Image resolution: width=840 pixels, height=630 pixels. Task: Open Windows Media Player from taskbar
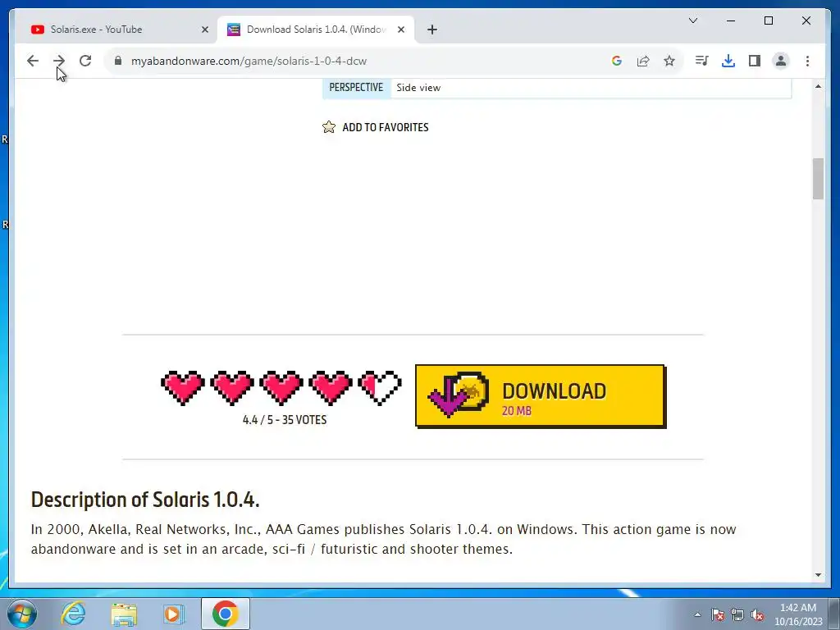[x=174, y=614]
